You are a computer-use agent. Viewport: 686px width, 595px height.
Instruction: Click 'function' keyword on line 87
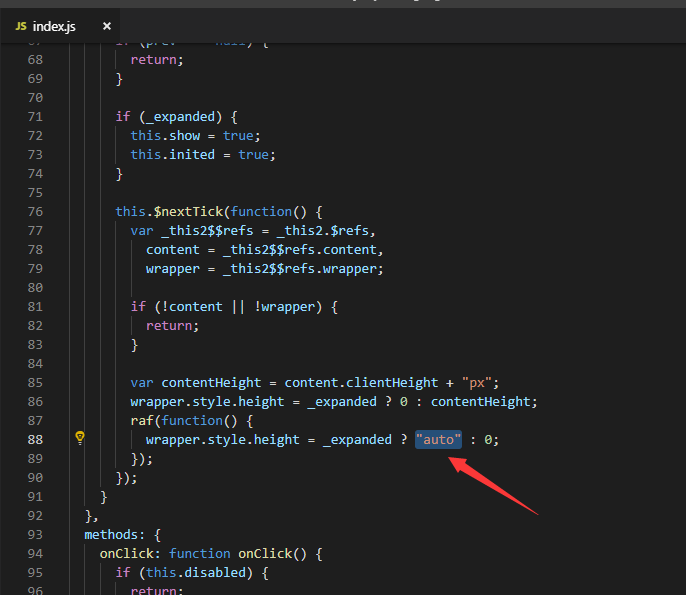pyautogui.click(x=192, y=420)
